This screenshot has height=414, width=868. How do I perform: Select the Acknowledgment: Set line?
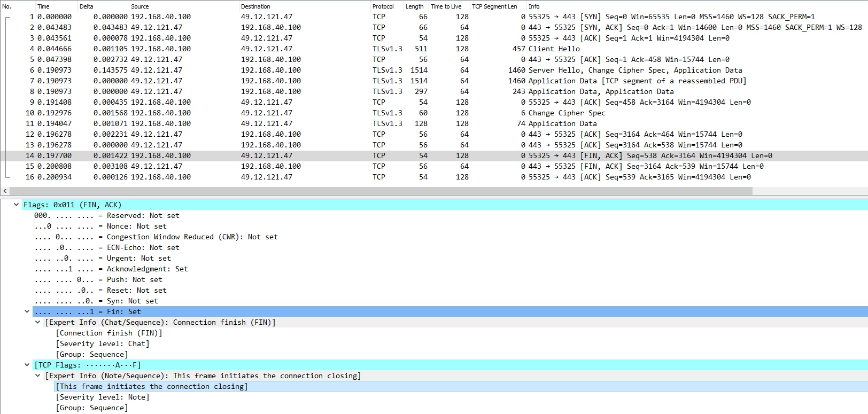(x=111, y=269)
